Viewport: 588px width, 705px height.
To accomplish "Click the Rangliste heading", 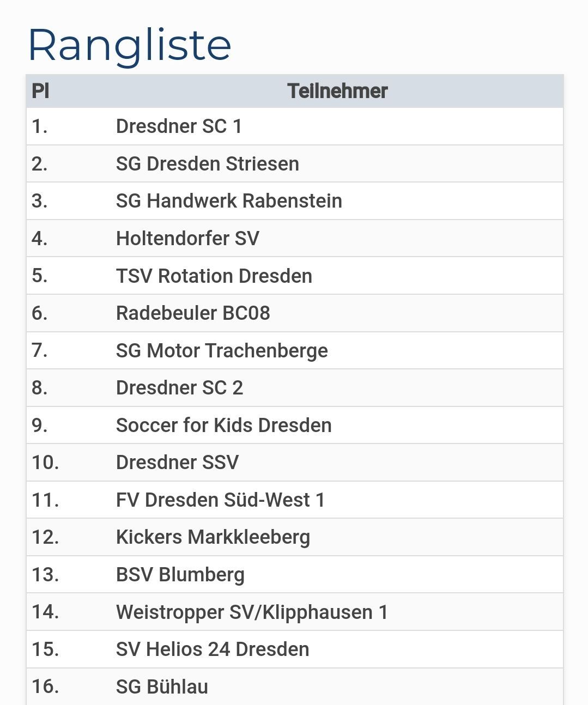I will (x=130, y=46).
